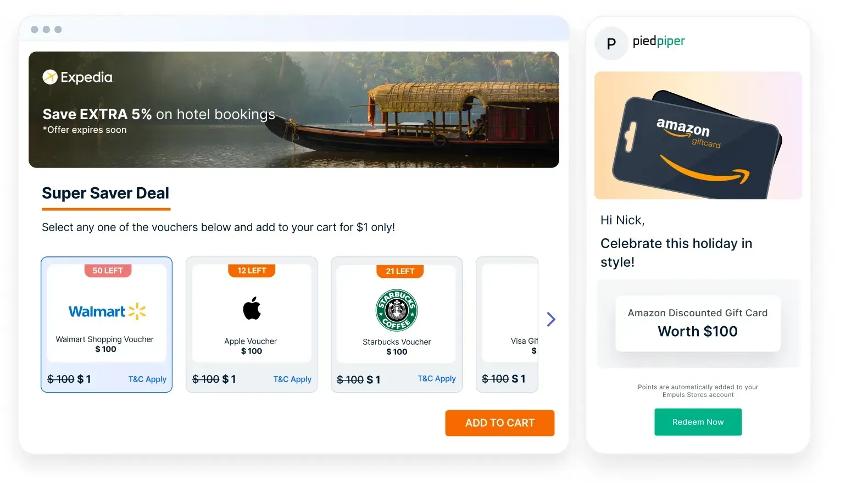Select the Starbucks Voucher card
This screenshot has width=868, height=492.
(x=396, y=325)
